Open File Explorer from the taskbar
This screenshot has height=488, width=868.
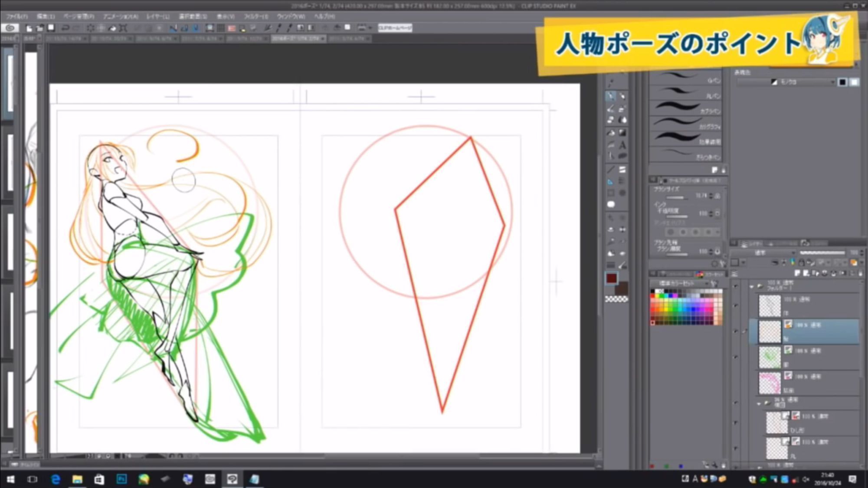[77, 479]
